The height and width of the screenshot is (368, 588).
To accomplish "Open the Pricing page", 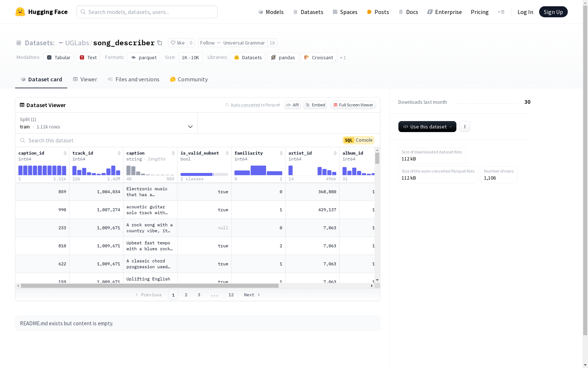I will (480, 12).
